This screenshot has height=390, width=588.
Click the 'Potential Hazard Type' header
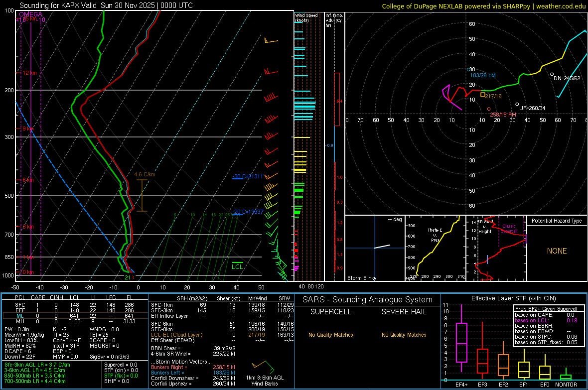557,221
